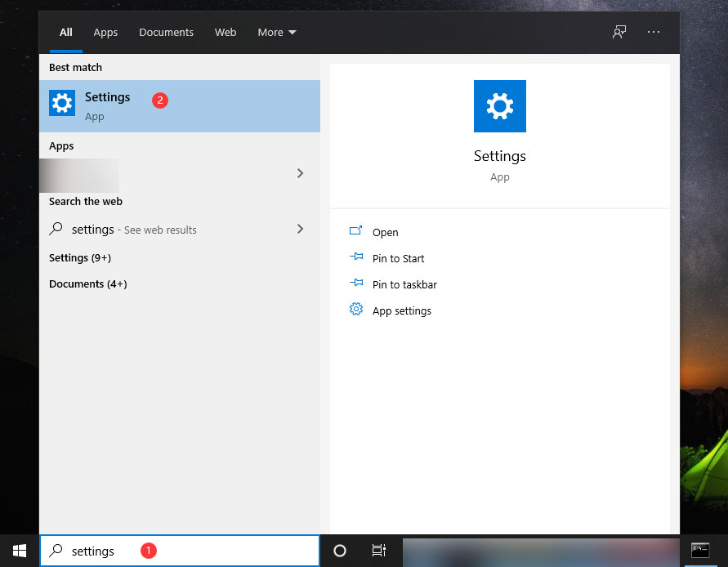Screen dimensions: 728x567
Task: Expand the settings web results chevron
Action: point(300,229)
